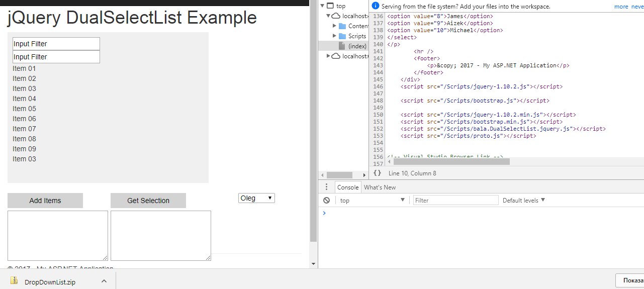The image size is (644, 289).
Task: Clear the console with the ban icon
Action: point(326,200)
